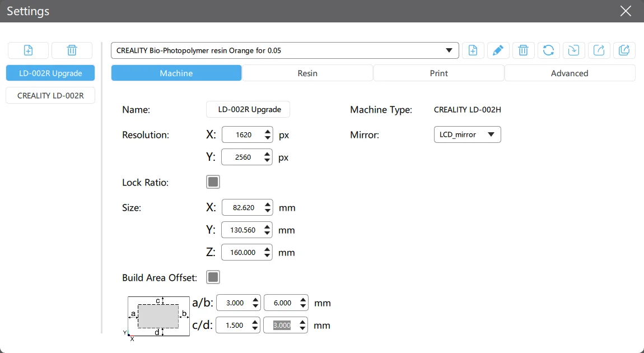The width and height of the screenshot is (644, 353).
Task: Select the CREALITY LD-002R machine
Action: (50, 96)
